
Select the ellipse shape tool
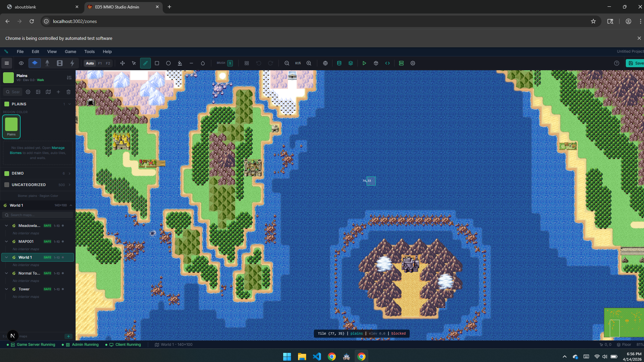pos(168,63)
